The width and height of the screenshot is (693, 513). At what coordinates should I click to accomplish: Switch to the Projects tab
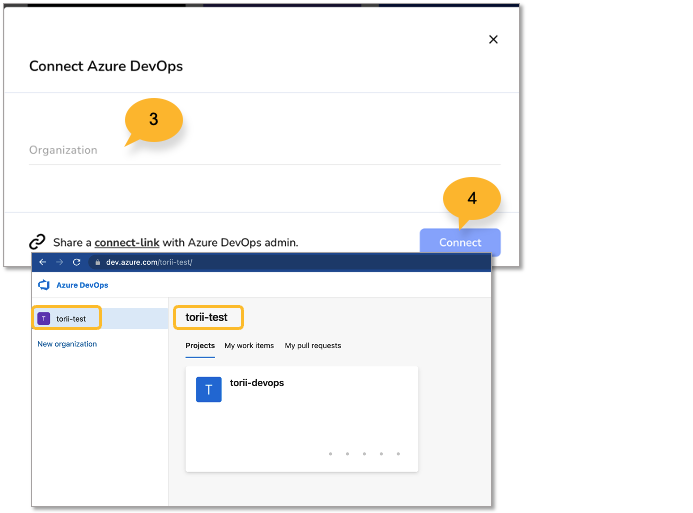click(200, 346)
